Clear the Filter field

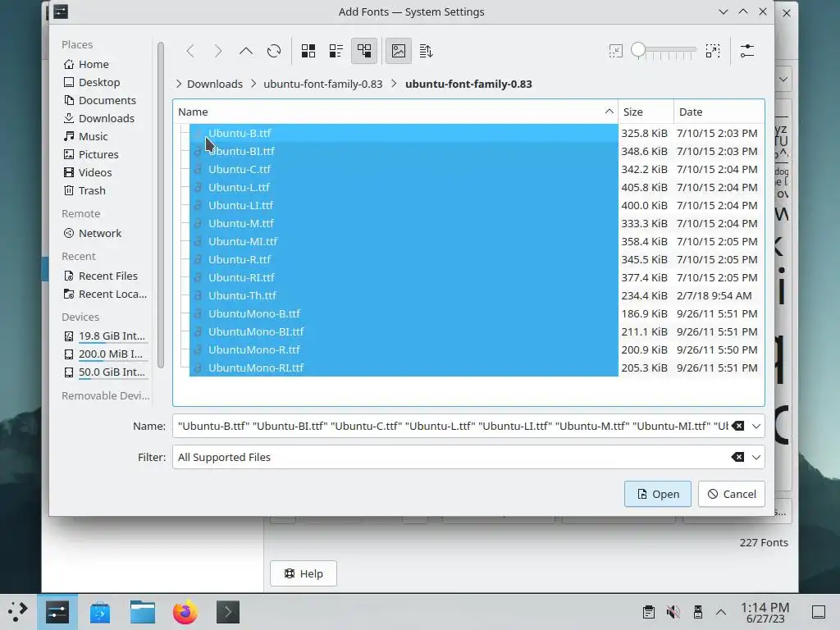737,458
